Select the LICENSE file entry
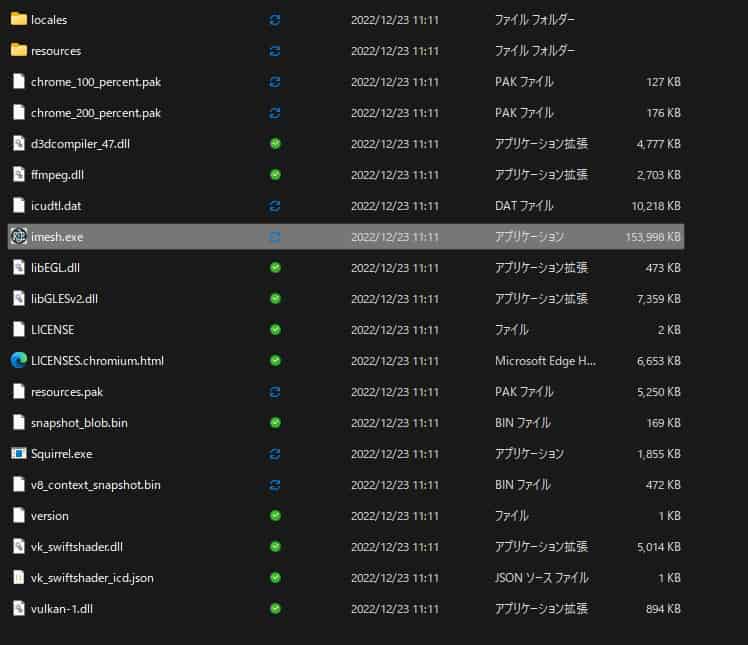This screenshot has height=645, width=748. click(52, 330)
